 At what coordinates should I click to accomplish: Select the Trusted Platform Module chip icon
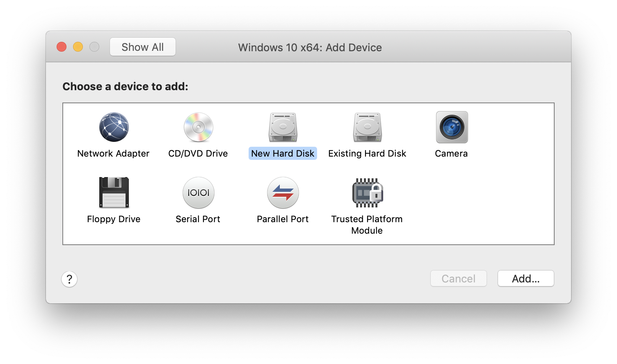pyautogui.click(x=367, y=193)
